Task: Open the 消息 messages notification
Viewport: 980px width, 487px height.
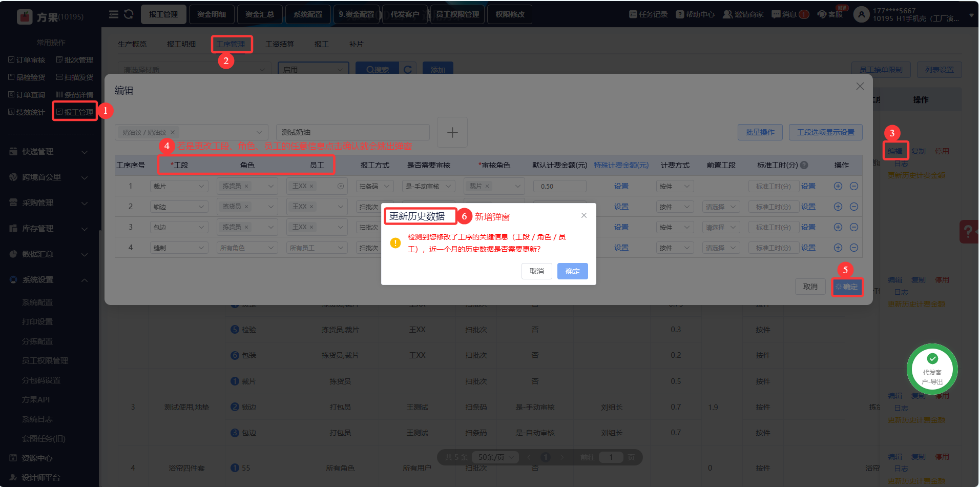Action: coord(790,14)
